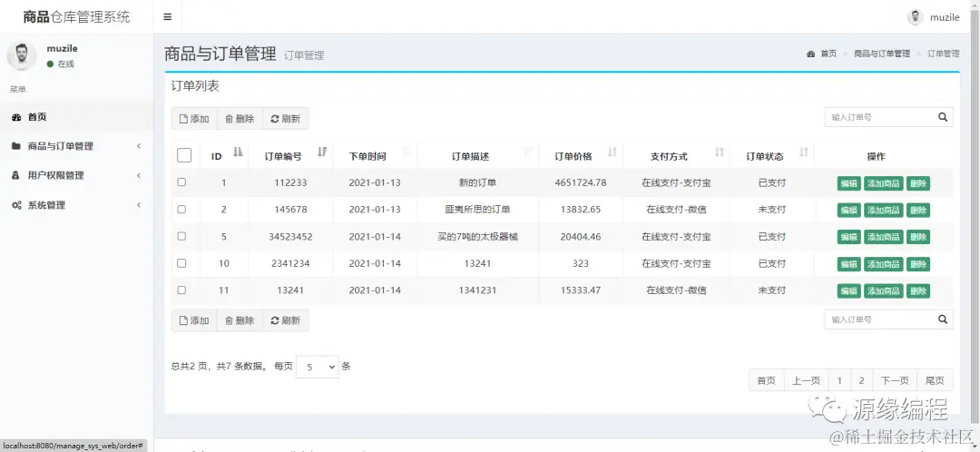Image resolution: width=980 pixels, height=452 pixels.
Task: Click 添加商品 for order 34523452
Action: pyautogui.click(x=883, y=237)
